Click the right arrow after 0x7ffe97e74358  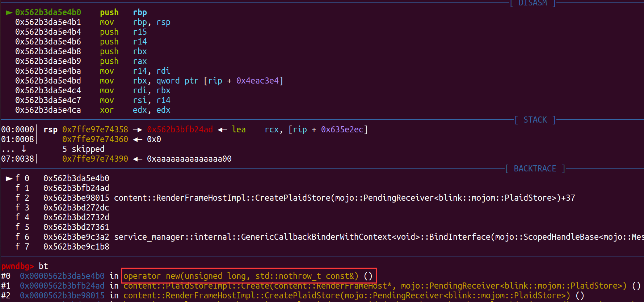[x=137, y=129]
